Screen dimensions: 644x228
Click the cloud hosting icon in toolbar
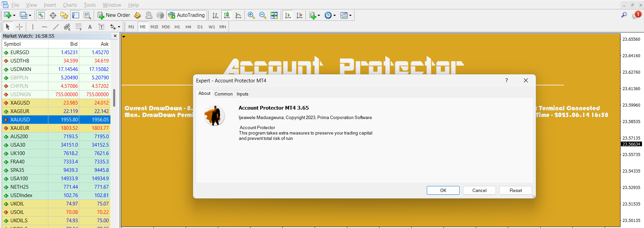(x=149, y=15)
